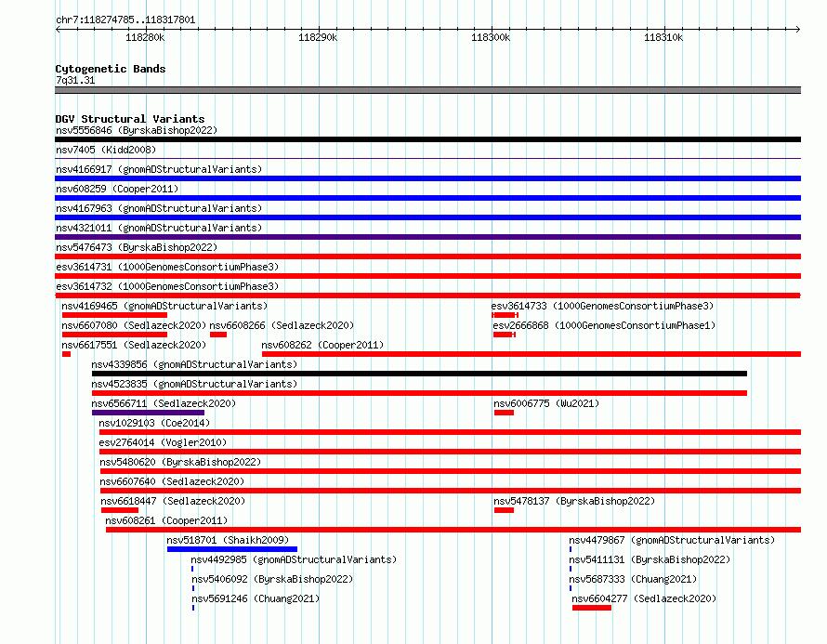Screen dimensions: 827x644
Task: Open nsv608259 (Cooper2011) variant
Action: point(117,189)
